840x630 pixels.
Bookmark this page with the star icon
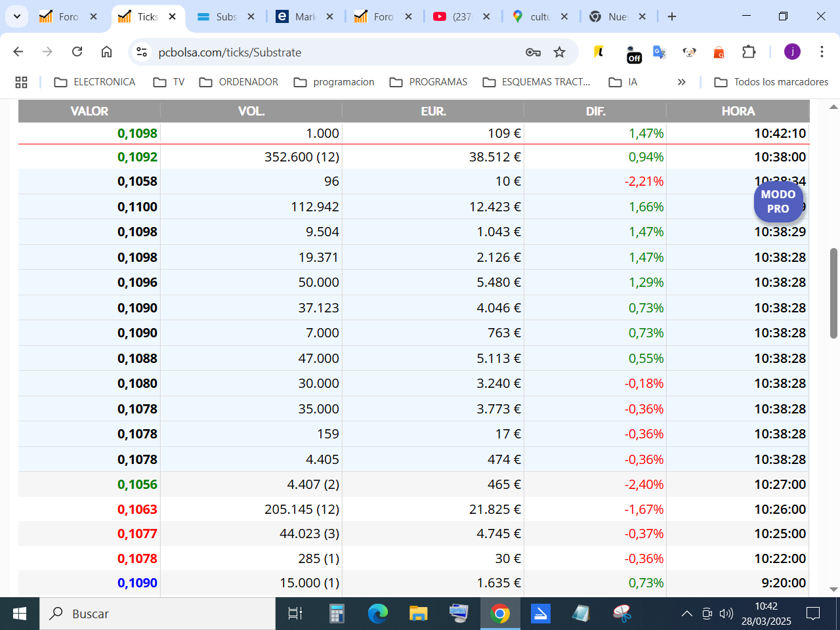point(559,52)
